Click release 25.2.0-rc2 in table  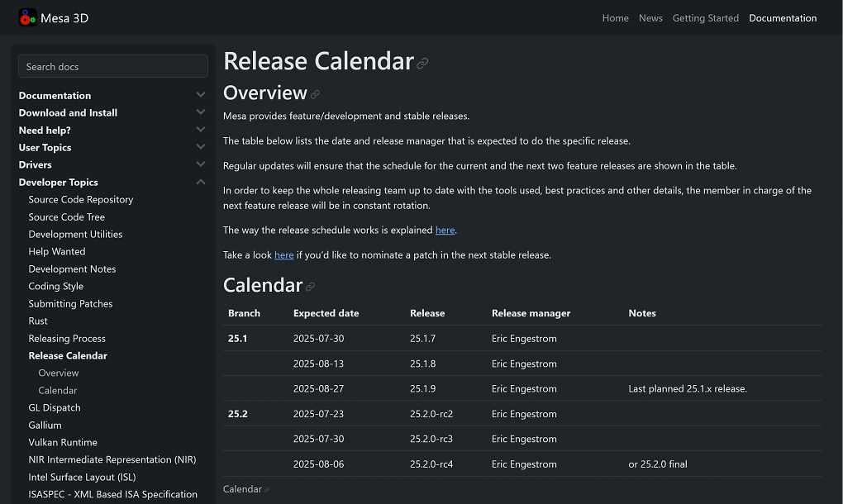click(x=431, y=414)
